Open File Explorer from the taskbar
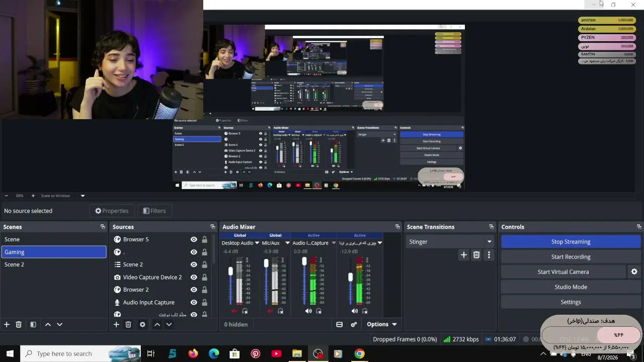The image size is (644, 362). [x=297, y=353]
